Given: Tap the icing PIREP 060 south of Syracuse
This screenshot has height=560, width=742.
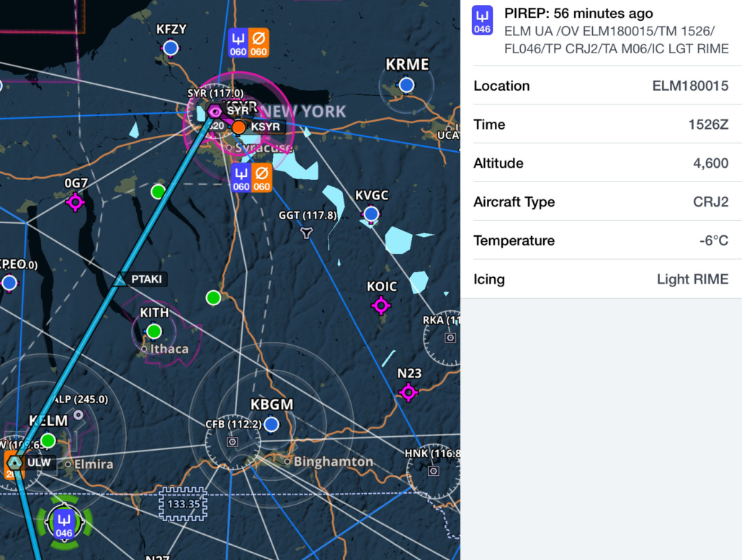Looking at the screenshot, I should click(241, 178).
